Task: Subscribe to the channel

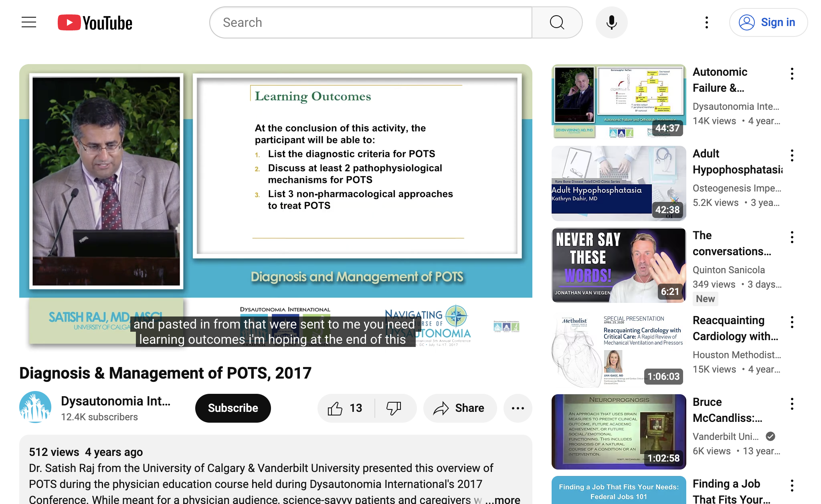Action: click(x=233, y=408)
